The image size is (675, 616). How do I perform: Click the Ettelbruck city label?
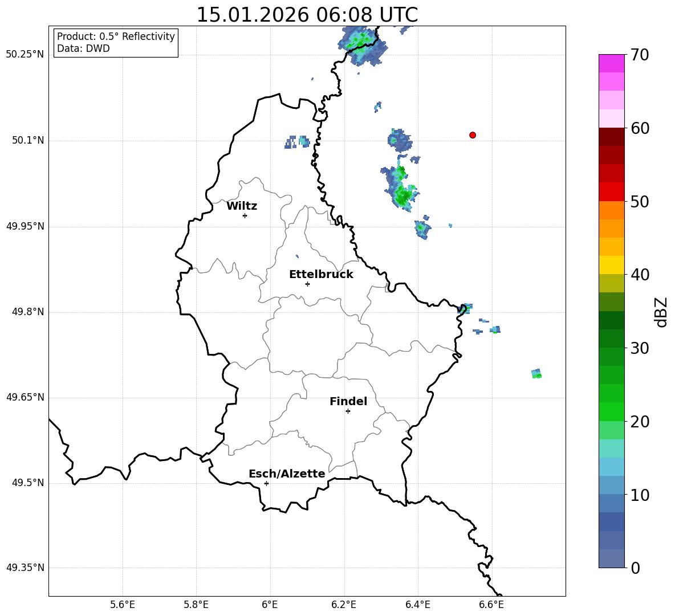(321, 275)
